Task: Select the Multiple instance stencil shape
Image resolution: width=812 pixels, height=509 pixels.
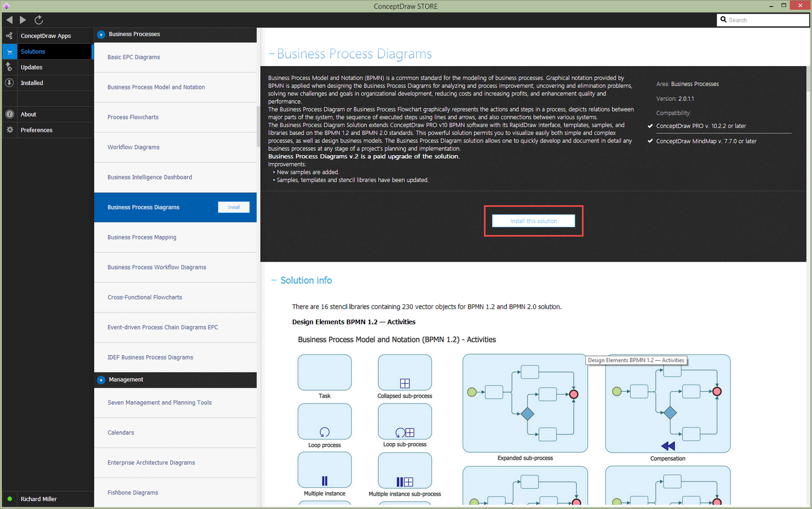Action: tap(324, 471)
